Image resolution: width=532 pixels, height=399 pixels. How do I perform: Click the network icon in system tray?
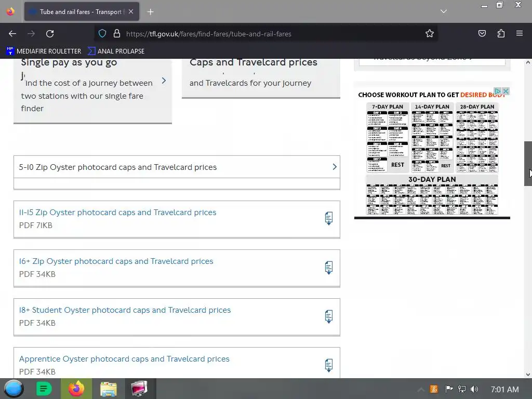point(462,389)
